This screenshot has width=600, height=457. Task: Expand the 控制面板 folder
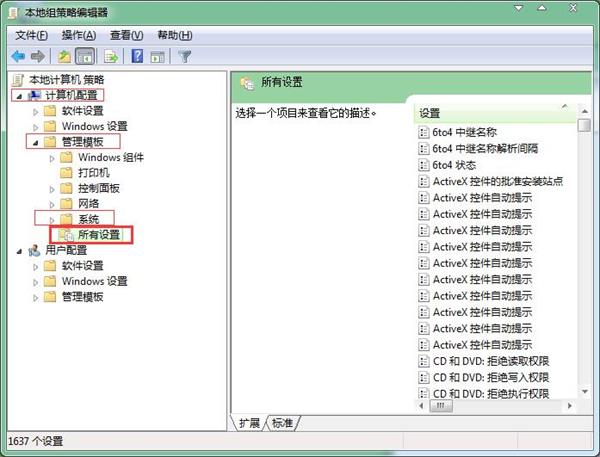[x=52, y=189]
